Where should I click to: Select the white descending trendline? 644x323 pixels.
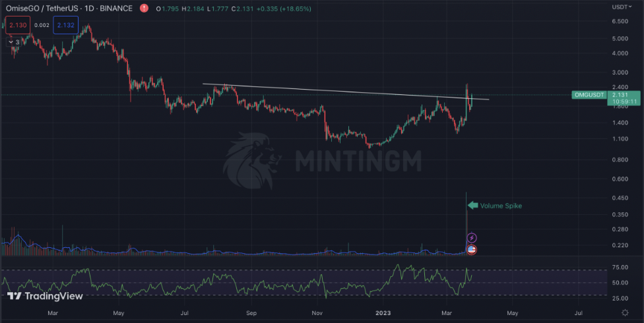coord(346,92)
